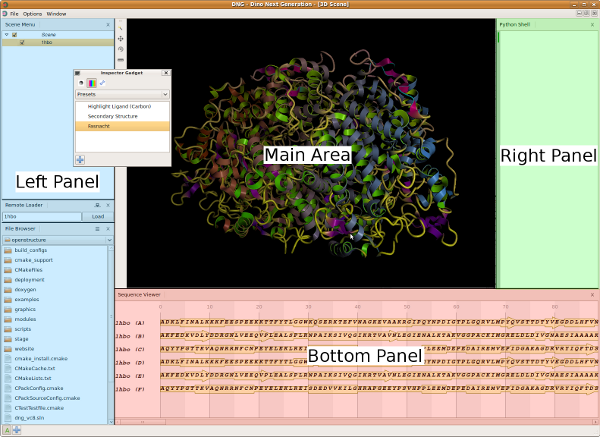This screenshot has height=437, width=600.
Task: Select the rotate tool in the vertical toolbar
Action: coord(121,49)
